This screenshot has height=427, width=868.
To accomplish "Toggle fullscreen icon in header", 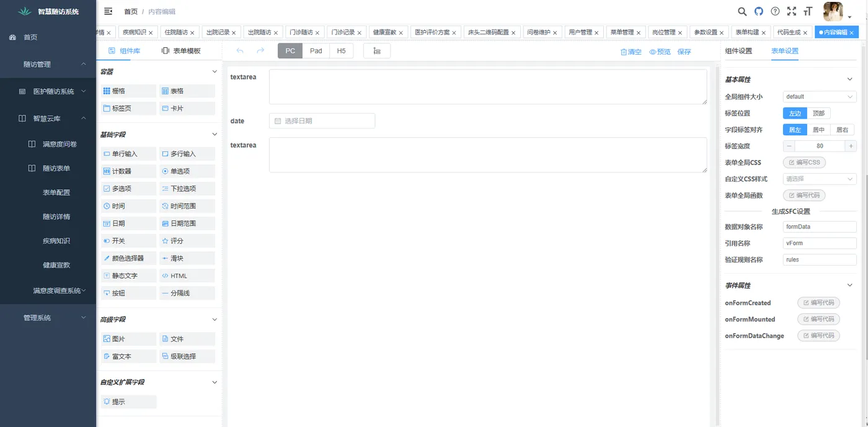I will (x=792, y=11).
